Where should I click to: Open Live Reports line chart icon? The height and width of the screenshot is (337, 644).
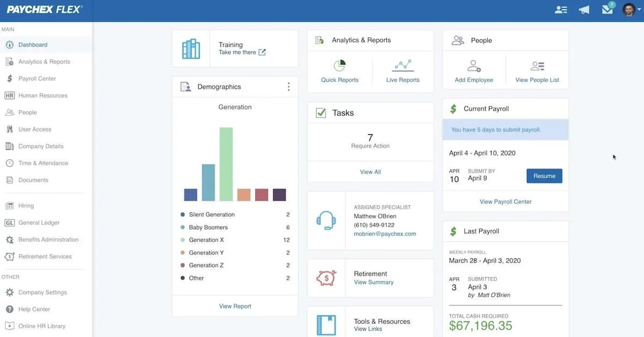402,65
